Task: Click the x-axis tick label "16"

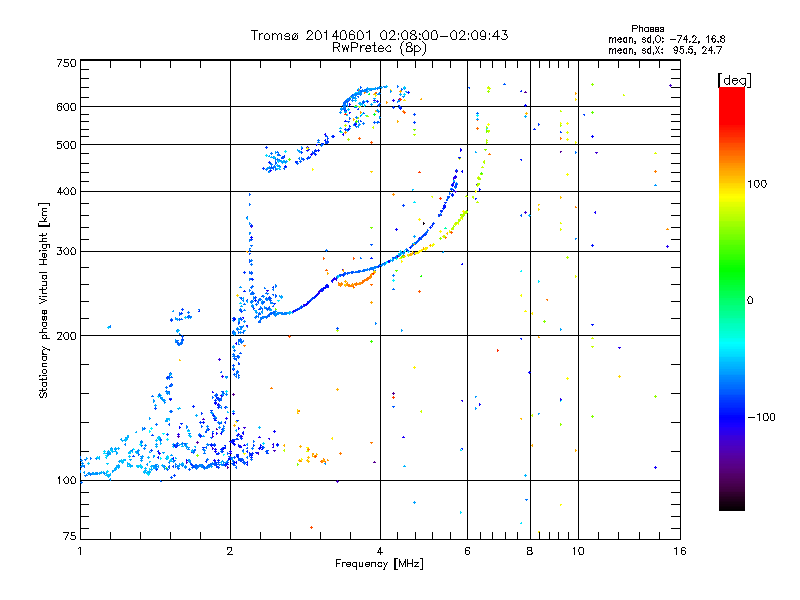Action: (x=680, y=551)
